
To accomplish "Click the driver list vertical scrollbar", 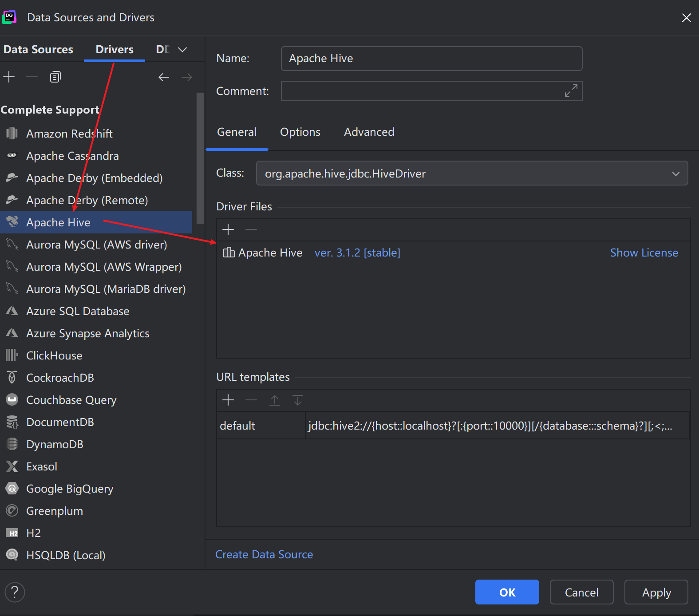I will [200, 158].
